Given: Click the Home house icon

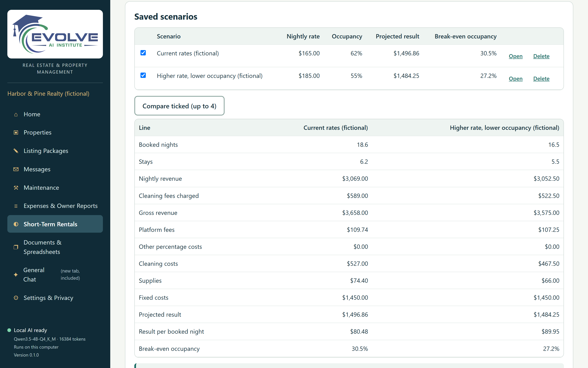Looking at the screenshot, I should (x=16, y=114).
